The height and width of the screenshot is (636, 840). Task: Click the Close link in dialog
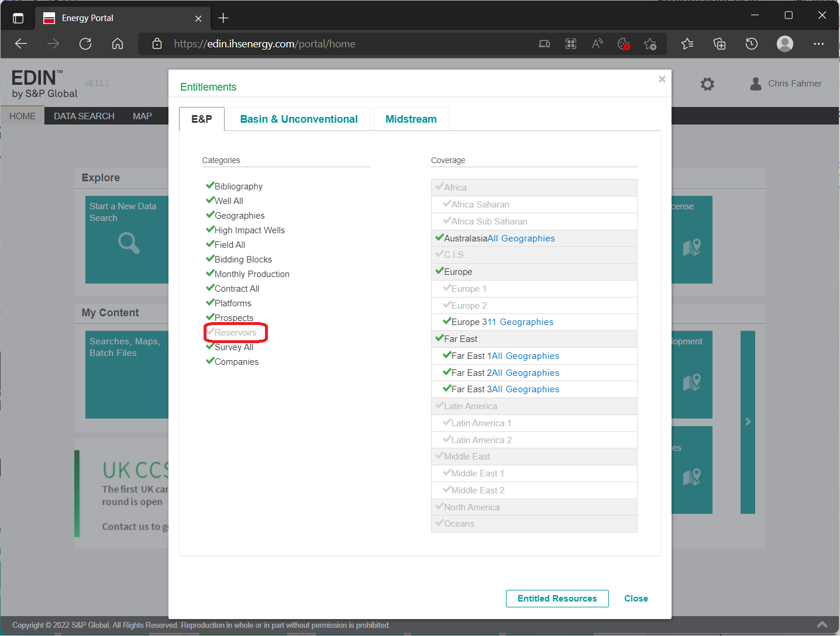pos(636,599)
